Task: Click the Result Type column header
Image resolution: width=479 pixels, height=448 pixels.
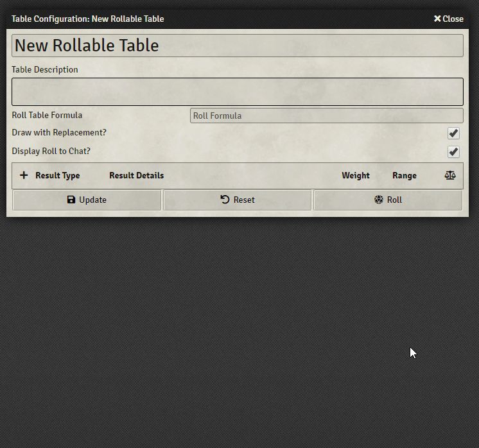Action: (57, 176)
